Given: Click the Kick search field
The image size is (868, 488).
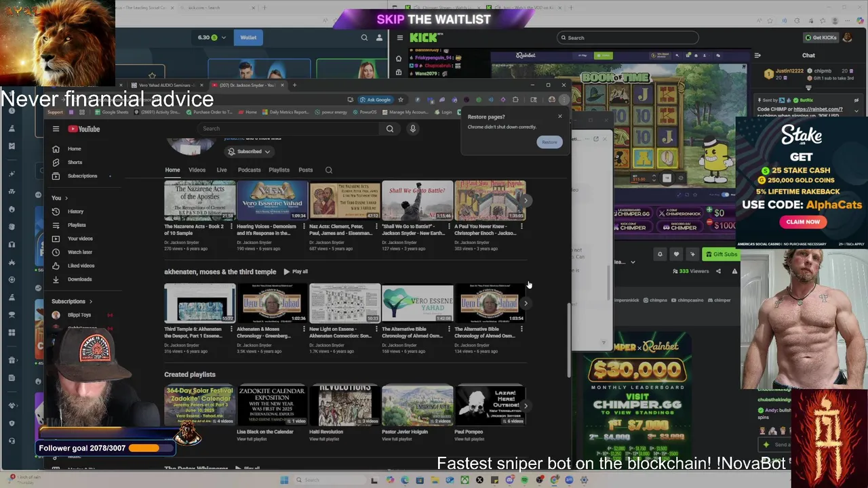Looking at the screenshot, I should tap(627, 38).
